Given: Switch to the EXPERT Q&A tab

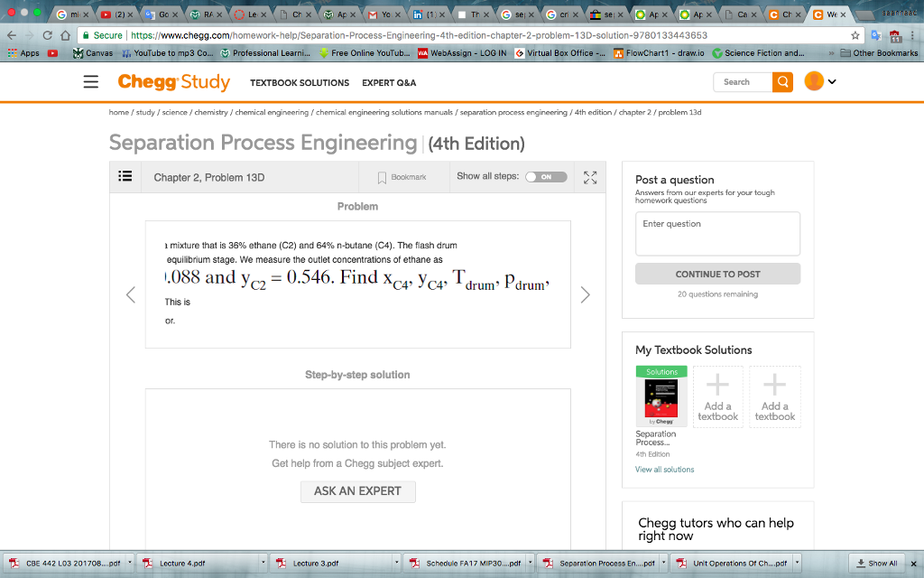Looking at the screenshot, I should (x=388, y=82).
